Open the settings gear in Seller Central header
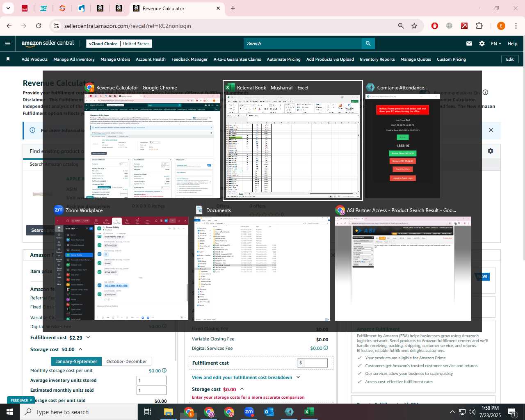The height and width of the screenshot is (420, 525). coord(482,43)
